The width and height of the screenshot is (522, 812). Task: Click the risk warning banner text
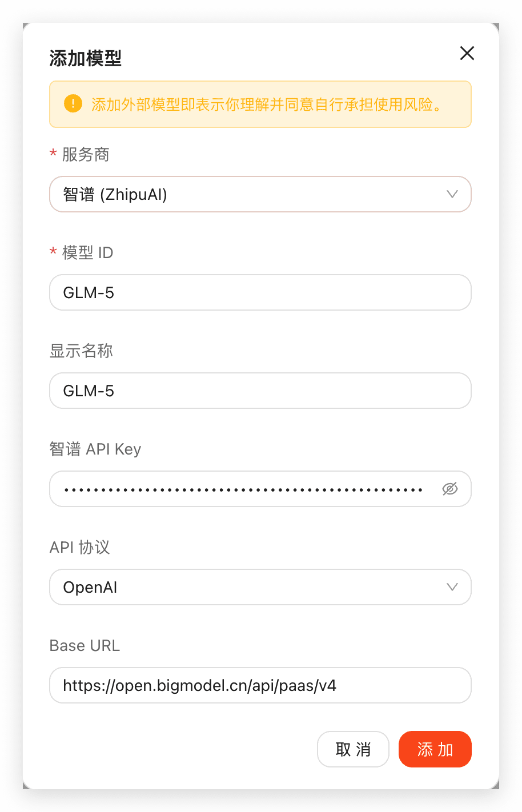[x=267, y=104]
